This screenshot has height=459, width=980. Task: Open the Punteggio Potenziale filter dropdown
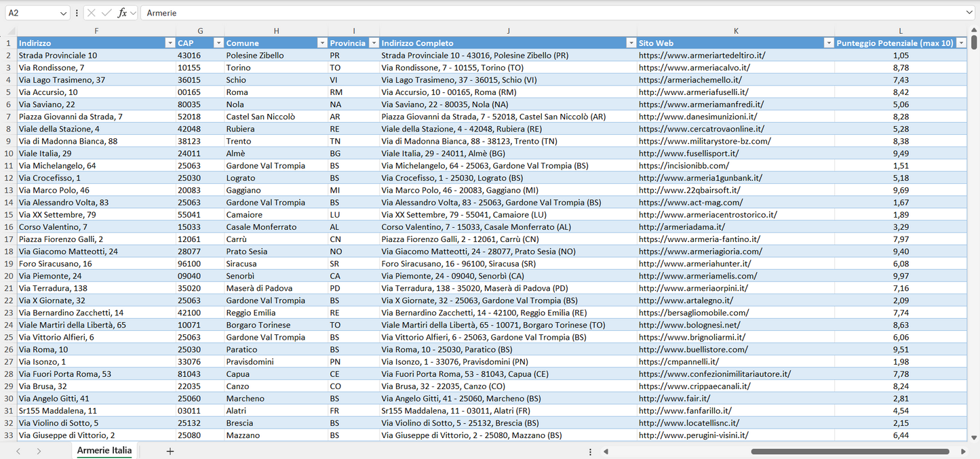coord(962,42)
